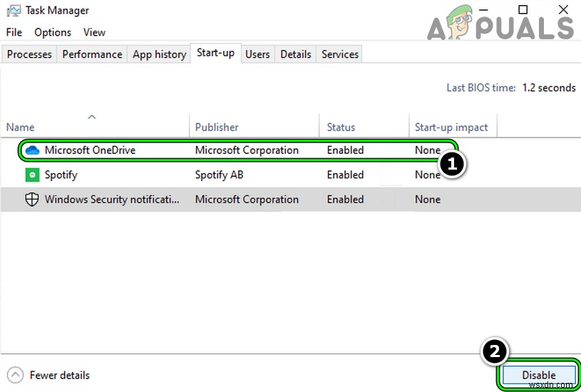Open the View menu
This screenshot has height=392, width=581.
click(x=94, y=32)
